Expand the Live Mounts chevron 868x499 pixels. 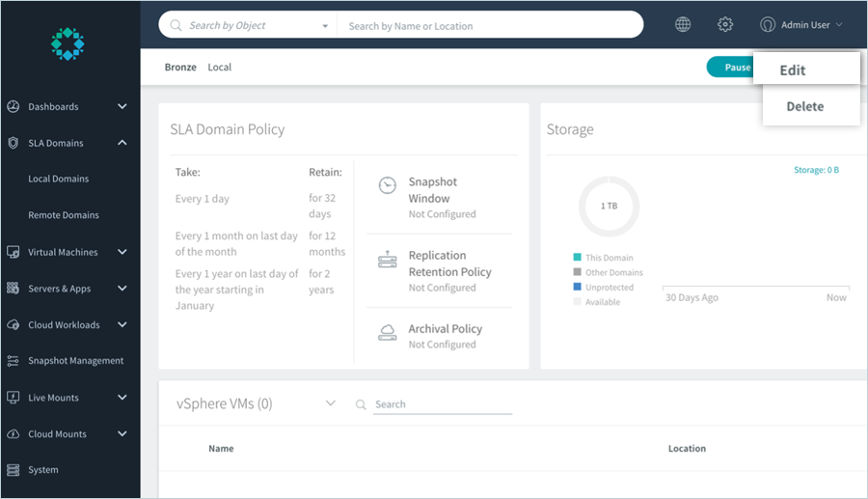[122, 397]
